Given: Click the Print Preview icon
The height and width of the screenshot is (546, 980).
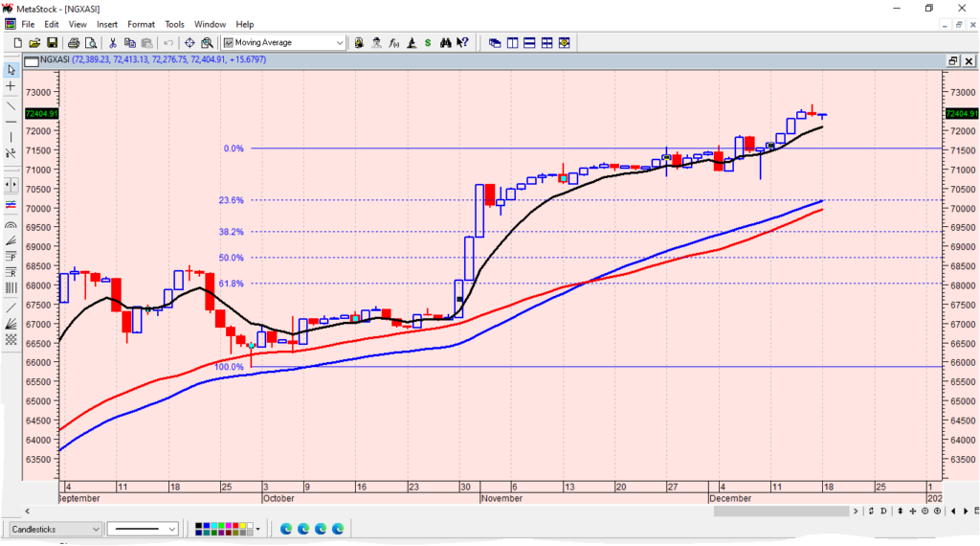Looking at the screenshot, I should tap(90, 43).
